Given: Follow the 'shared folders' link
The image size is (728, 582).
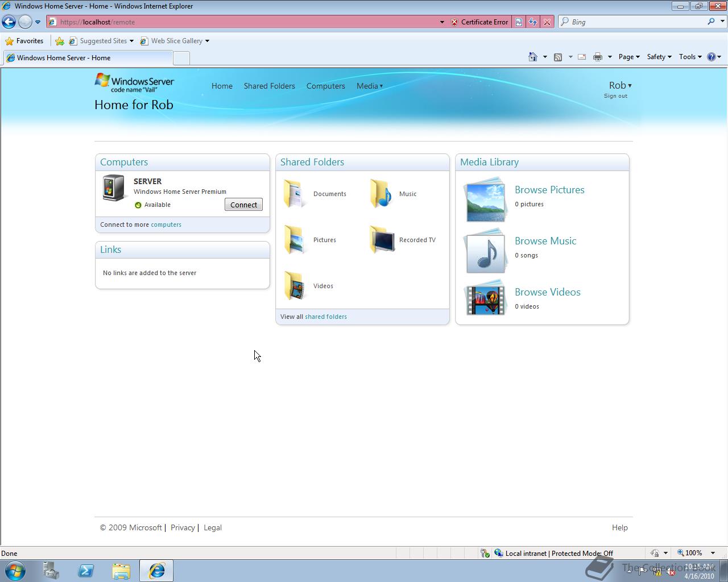Looking at the screenshot, I should (x=326, y=317).
